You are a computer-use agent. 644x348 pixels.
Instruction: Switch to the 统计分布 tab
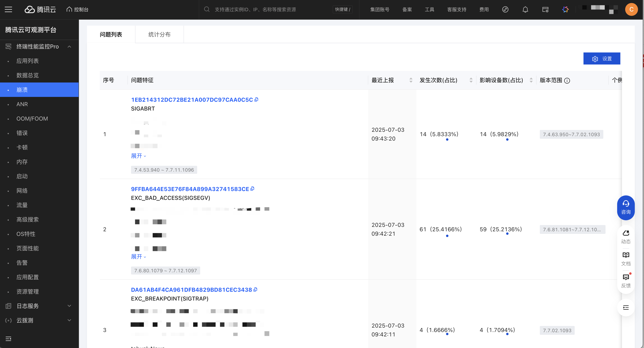159,34
